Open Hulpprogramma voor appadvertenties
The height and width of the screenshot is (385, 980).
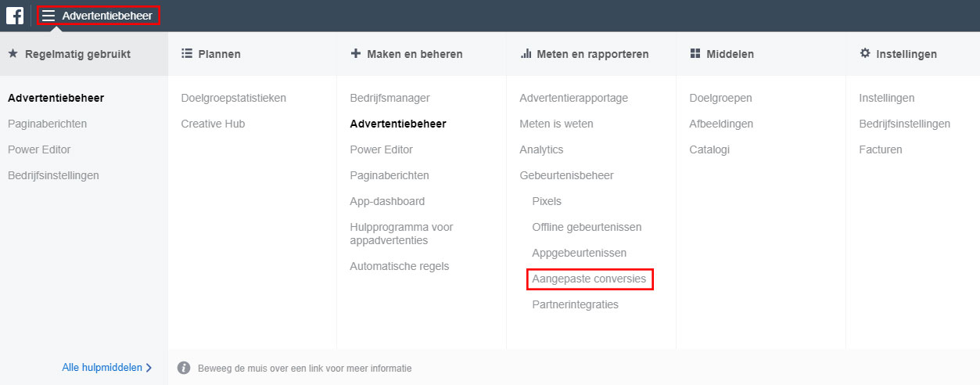point(402,233)
